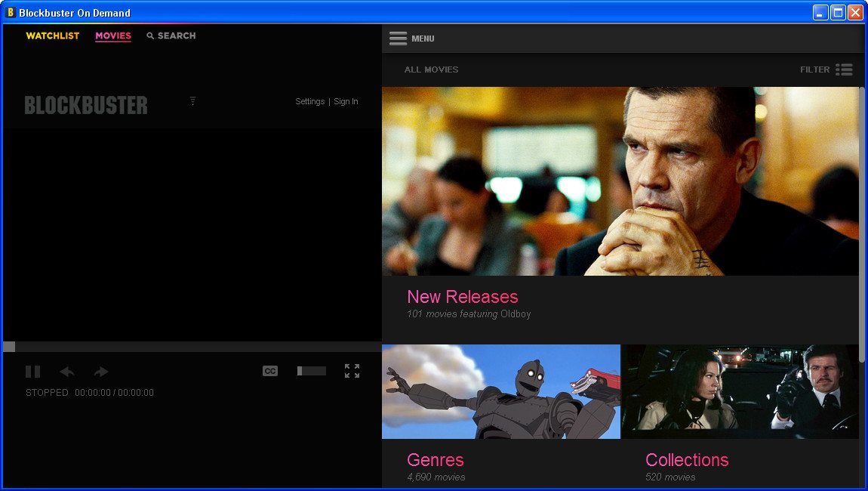Adjust the volume slider
The image size is (868, 491).
click(312, 371)
